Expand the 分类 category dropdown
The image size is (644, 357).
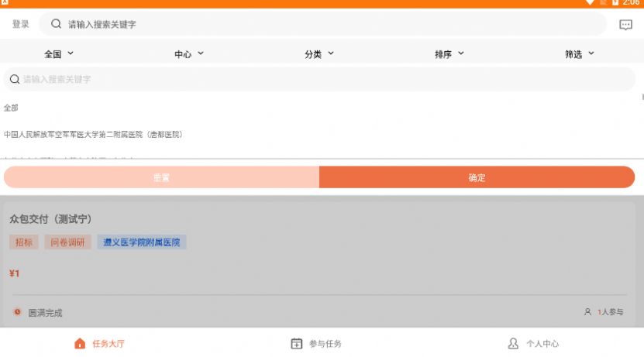pos(319,53)
